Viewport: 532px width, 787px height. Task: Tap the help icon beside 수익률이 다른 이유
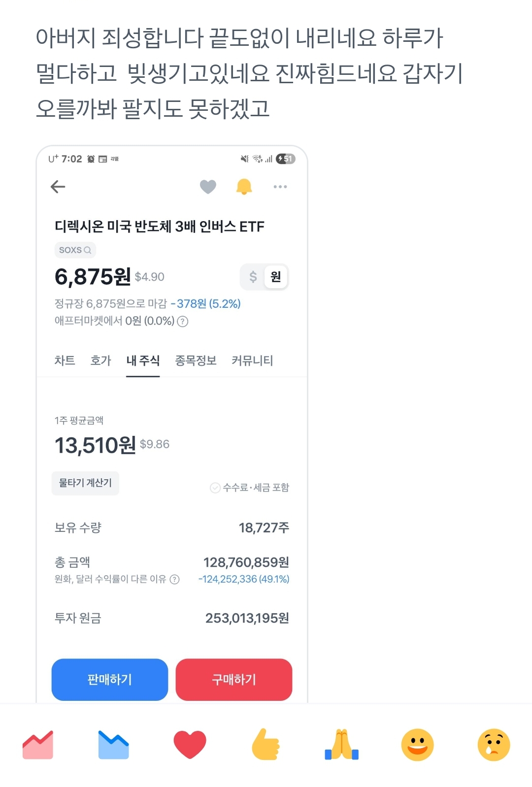coord(174,580)
